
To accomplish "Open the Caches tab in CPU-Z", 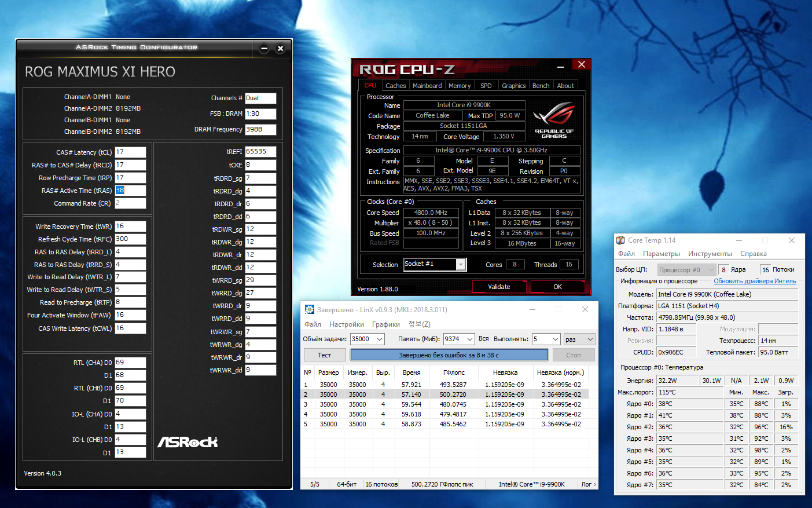I will (396, 86).
